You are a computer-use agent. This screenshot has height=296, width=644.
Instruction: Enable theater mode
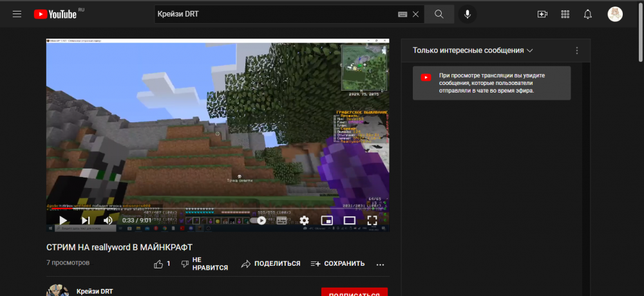click(350, 221)
